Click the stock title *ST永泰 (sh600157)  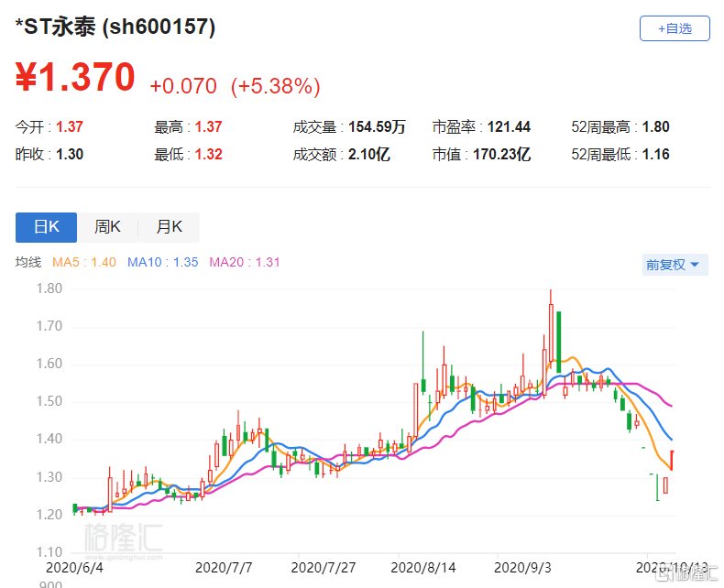pos(115,27)
